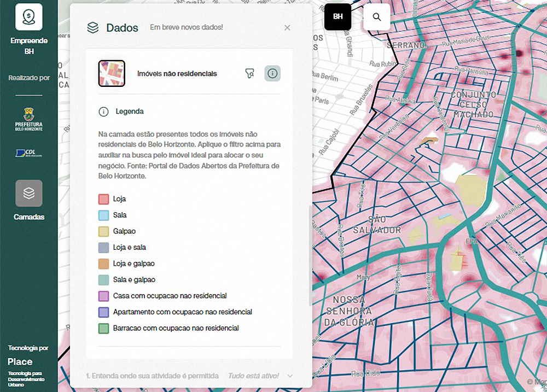Click the Legenda info circle icon
Viewport: 547px width, 392px height.
coord(103,112)
